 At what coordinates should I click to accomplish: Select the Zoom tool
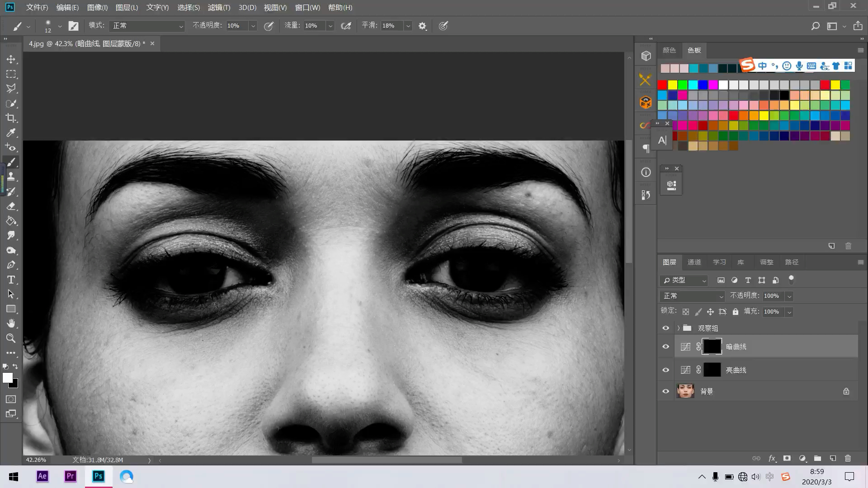[11, 338]
